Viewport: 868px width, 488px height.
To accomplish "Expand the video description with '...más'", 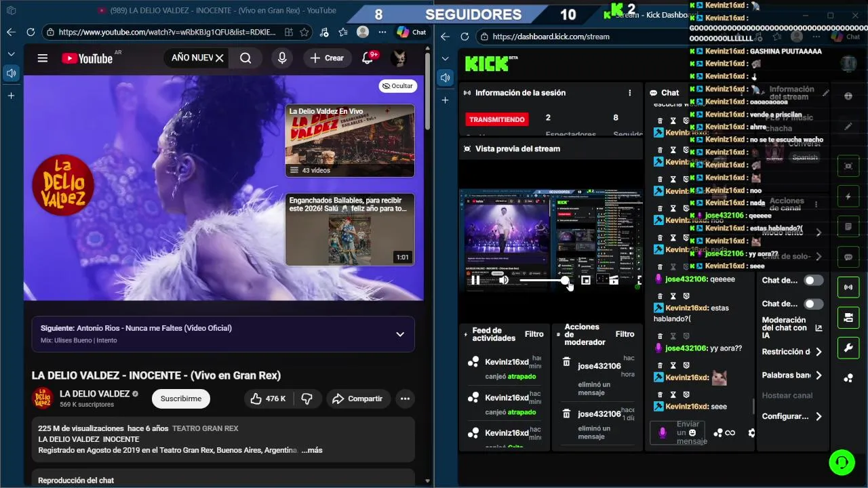I will pyautogui.click(x=312, y=450).
